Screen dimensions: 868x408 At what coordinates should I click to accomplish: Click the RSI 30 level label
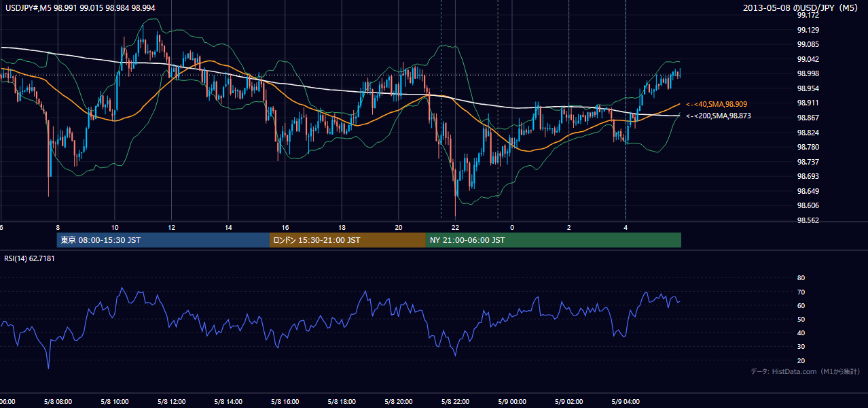(x=801, y=346)
